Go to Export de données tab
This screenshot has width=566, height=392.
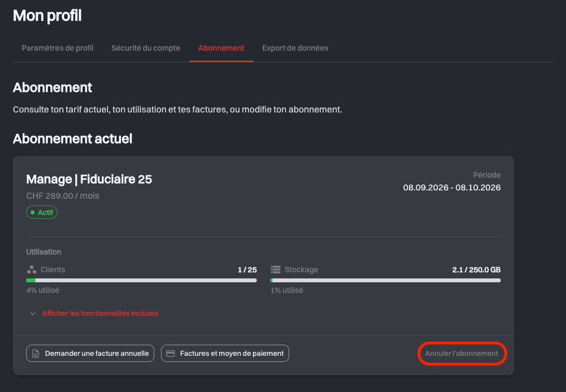click(295, 48)
